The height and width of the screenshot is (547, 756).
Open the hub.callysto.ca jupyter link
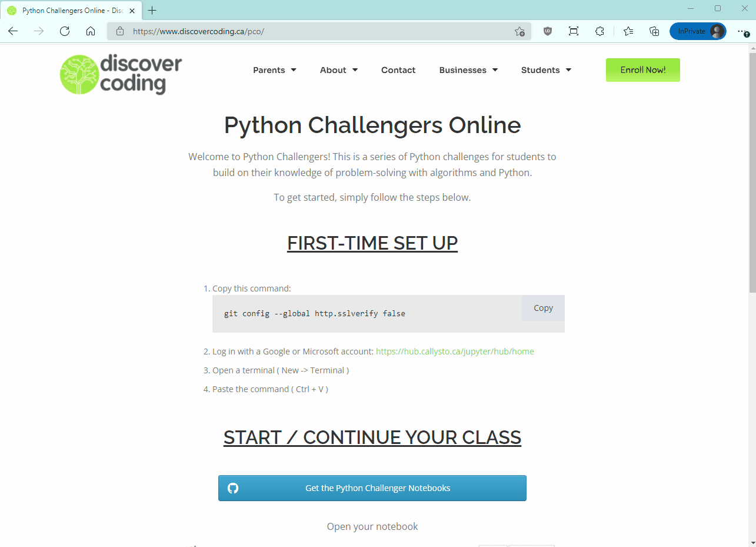pyautogui.click(x=455, y=352)
